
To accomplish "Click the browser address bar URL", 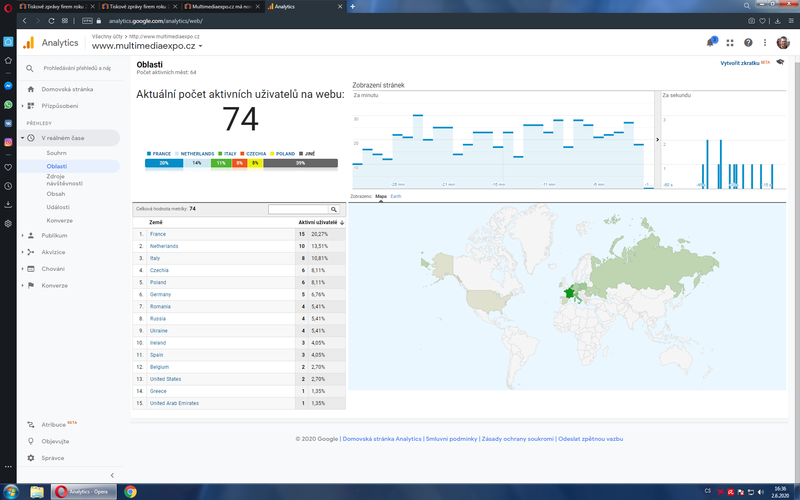I will 156,21.
